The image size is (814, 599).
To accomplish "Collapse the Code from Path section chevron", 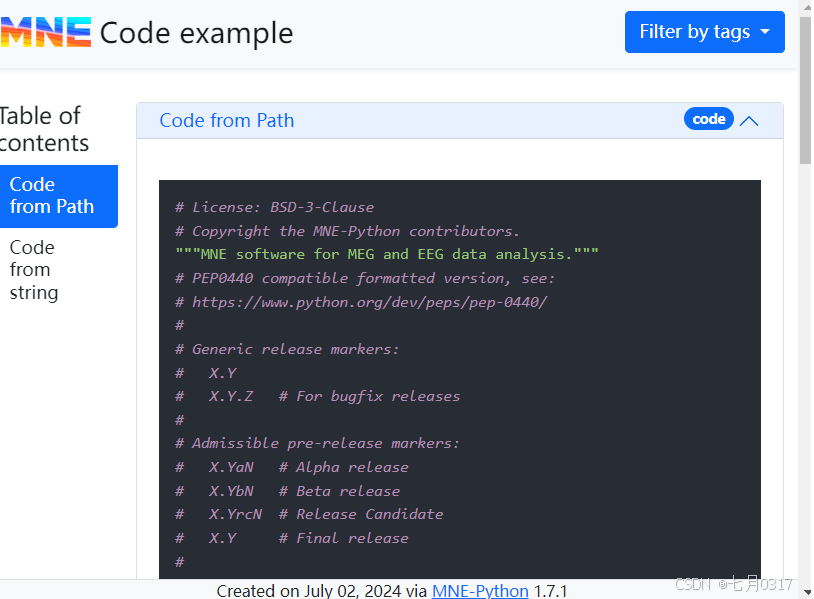I will (x=749, y=121).
